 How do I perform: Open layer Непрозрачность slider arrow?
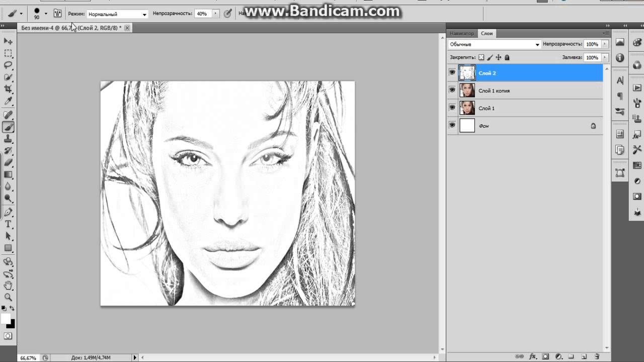point(605,44)
